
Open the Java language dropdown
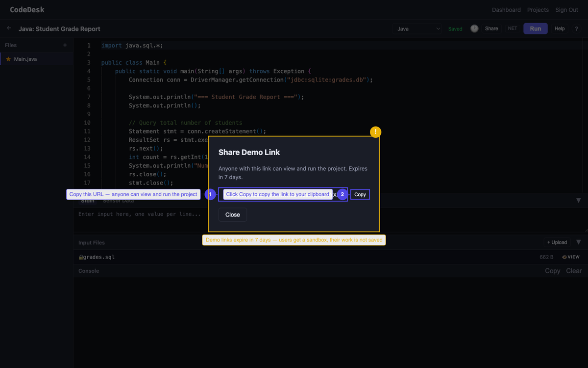[418, 28]
